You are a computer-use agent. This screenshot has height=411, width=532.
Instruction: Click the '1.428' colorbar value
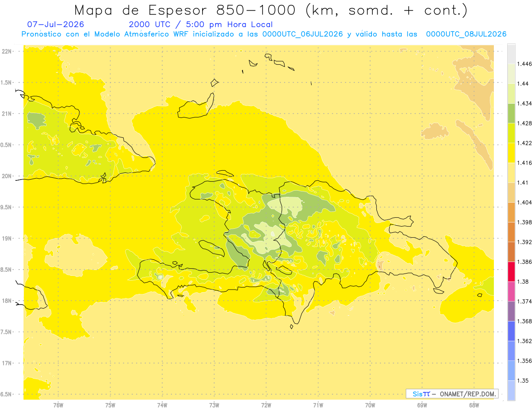tap(524, 123)
